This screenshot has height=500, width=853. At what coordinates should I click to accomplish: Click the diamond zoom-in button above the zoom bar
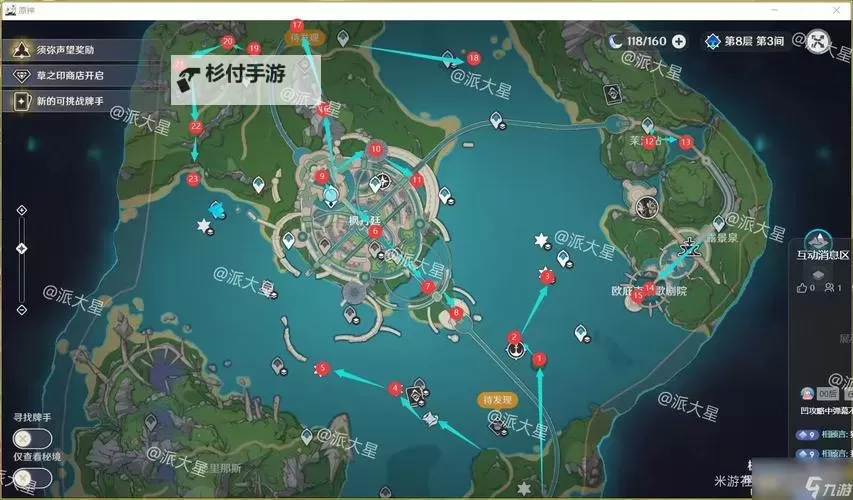pyautogui.click(x=22, y=210)
